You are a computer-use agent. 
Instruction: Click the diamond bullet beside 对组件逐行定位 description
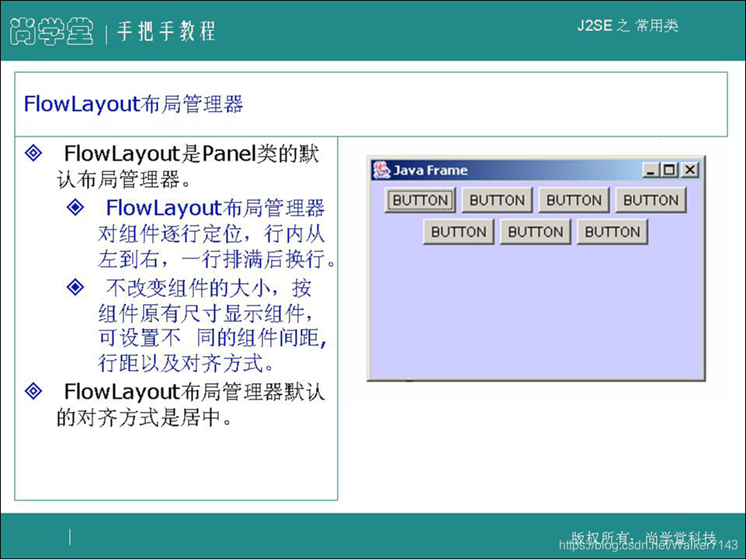74,207
